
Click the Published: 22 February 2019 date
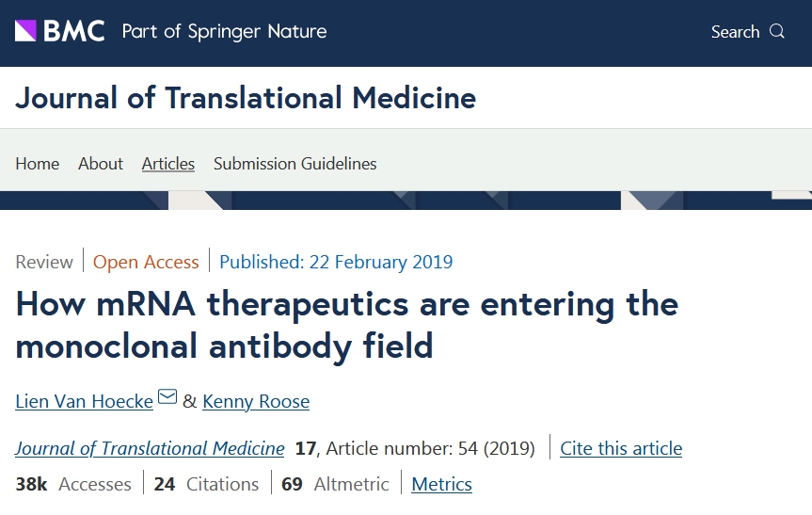[336, 262]
